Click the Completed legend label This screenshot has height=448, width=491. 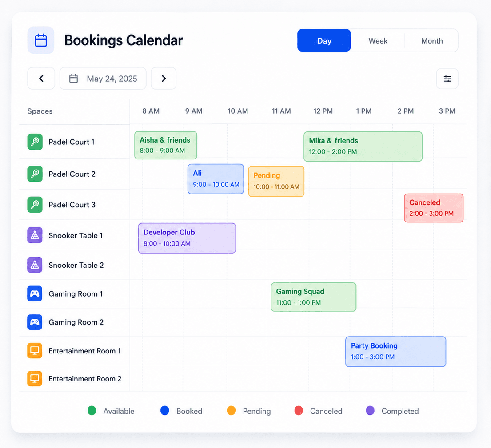coord(400,411)
